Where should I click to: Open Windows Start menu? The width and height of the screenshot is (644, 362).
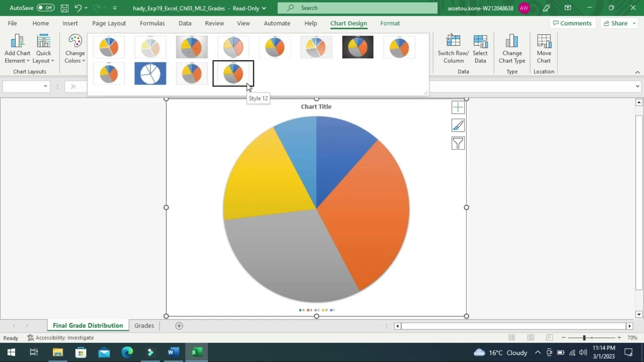11,352
